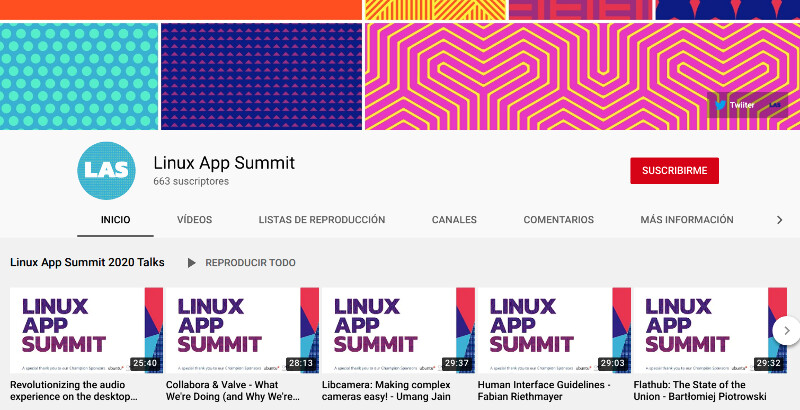Open Human Interface Guidelines video thumbnail
Viewport: 800px width, 410px height.
pos(554,330)
